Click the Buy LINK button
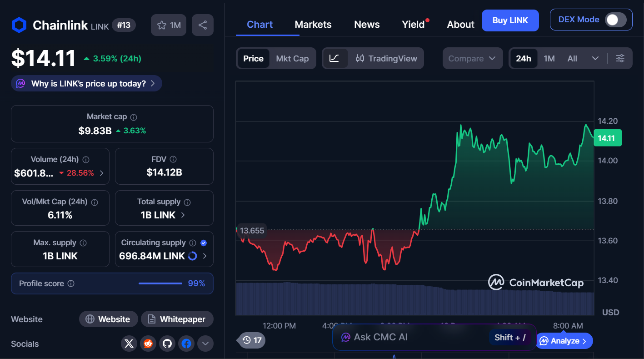This screenshot has width=644, height=359. [510, 20]
